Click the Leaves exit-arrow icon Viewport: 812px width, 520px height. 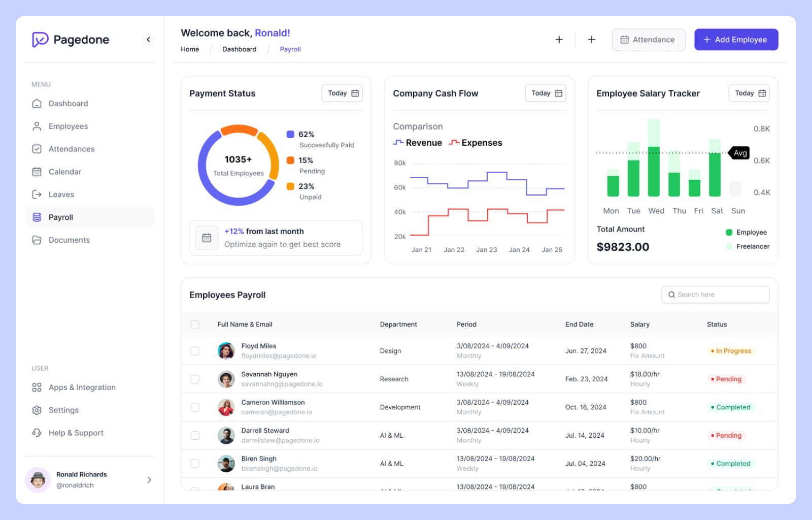point(37,194)
